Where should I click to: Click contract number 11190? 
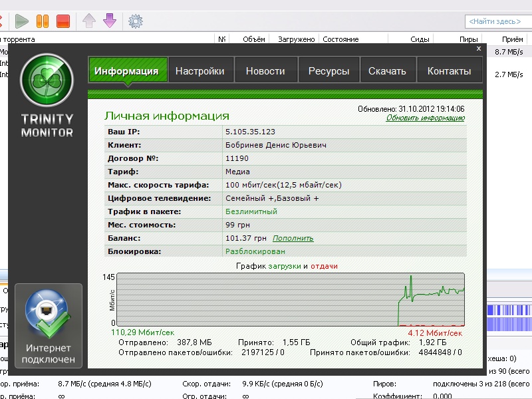[x=237, y=158]
